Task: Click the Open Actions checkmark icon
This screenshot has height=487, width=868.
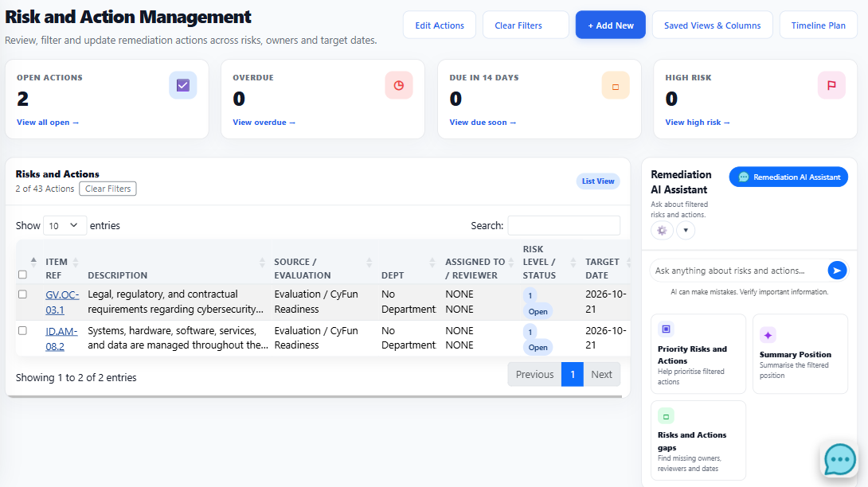Action: (x=182, y=85)
